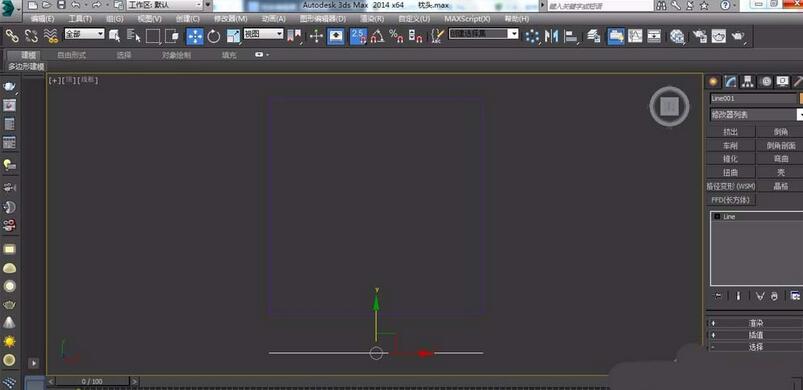This screenshot has height=390, width=803.
Task: Click the Select by Name icon
Action: click(134, 35)
